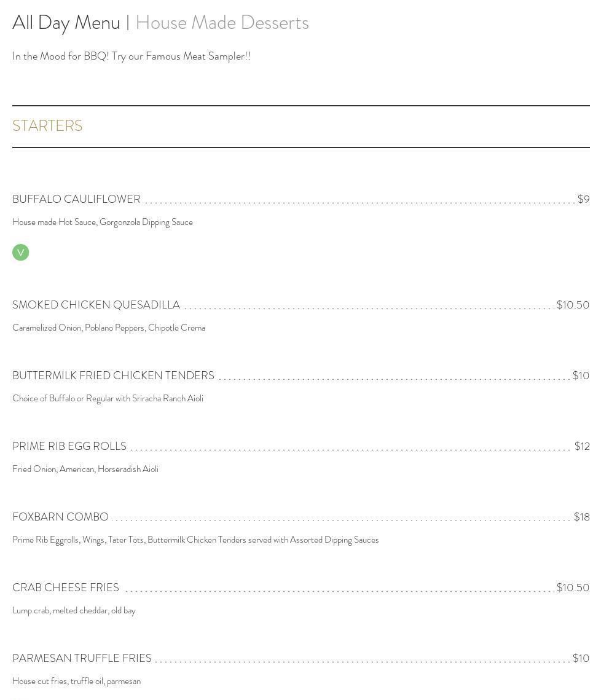Click the Parmesan Truffle Fries title
Screen dimensions: 593x700
tap(82, 658)
